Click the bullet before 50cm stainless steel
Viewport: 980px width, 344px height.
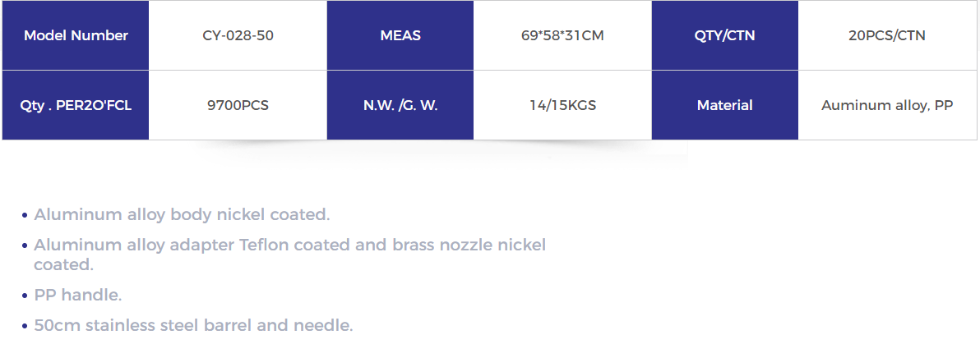click(x=25, y=326)
